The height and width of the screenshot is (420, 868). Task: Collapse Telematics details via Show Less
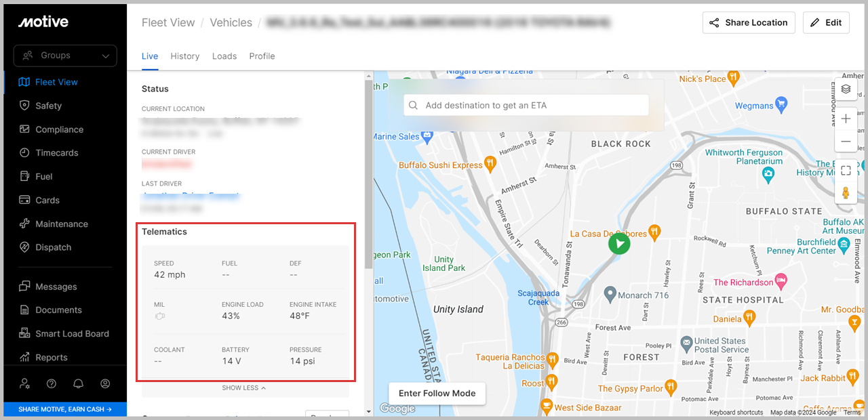click(245, 386)
